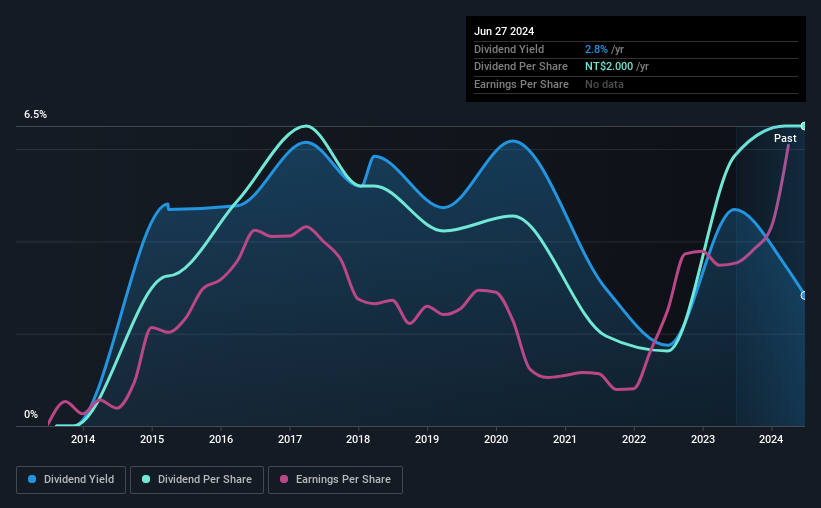This screenshot has width=821, height=508.
Task: Select the 2016 x-axis label
Action: click(x=221, y=439)
